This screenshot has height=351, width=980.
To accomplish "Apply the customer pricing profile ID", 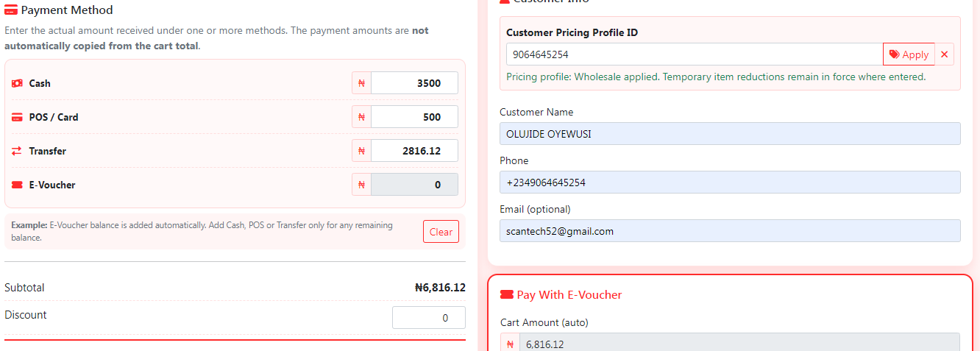I will point(909,54).
